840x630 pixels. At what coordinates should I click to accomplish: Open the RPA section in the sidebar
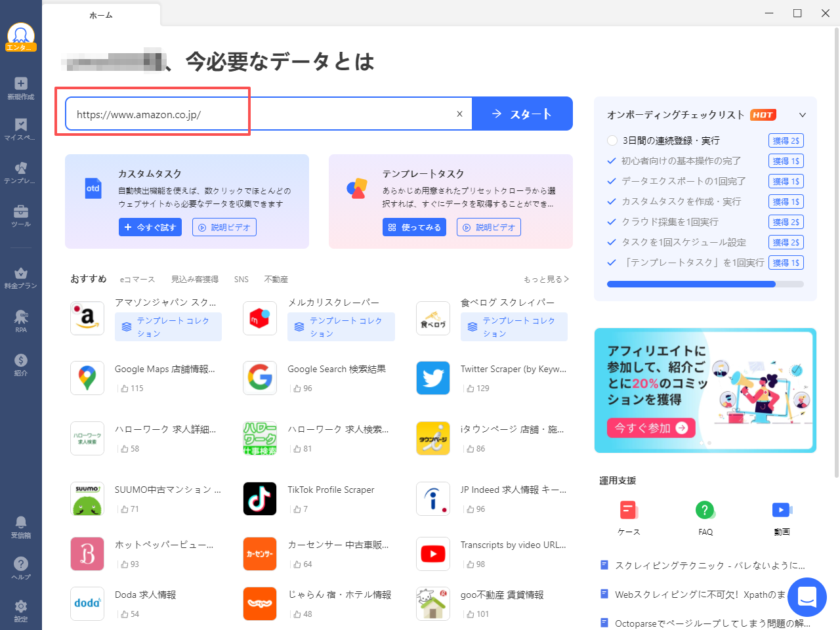[x=20, y=320]
